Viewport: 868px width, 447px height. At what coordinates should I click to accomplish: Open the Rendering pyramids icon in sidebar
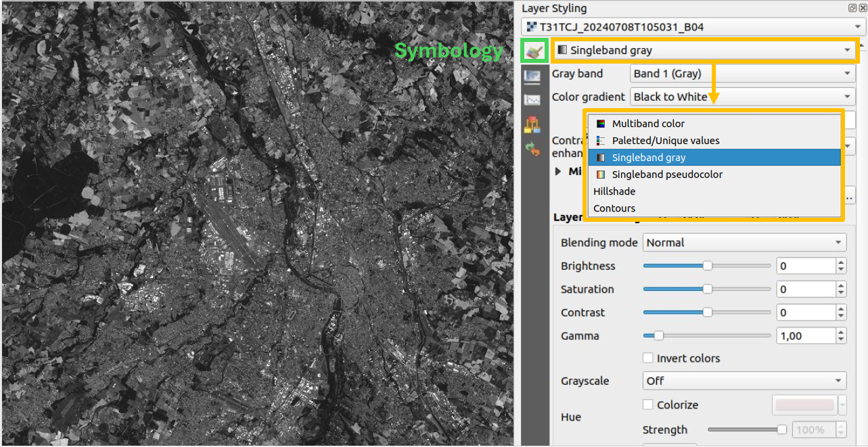point(533,124)
